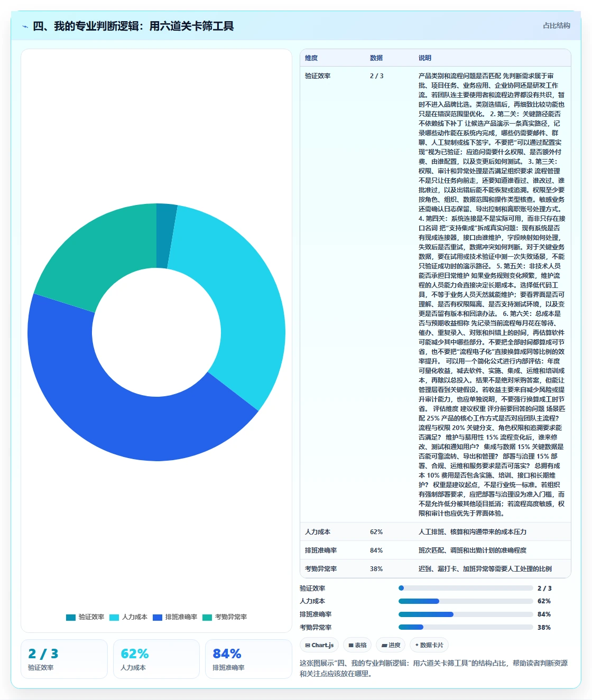Toggle the 人力成本 legend color swatch

pyautogui.click(x=114, y=617)
